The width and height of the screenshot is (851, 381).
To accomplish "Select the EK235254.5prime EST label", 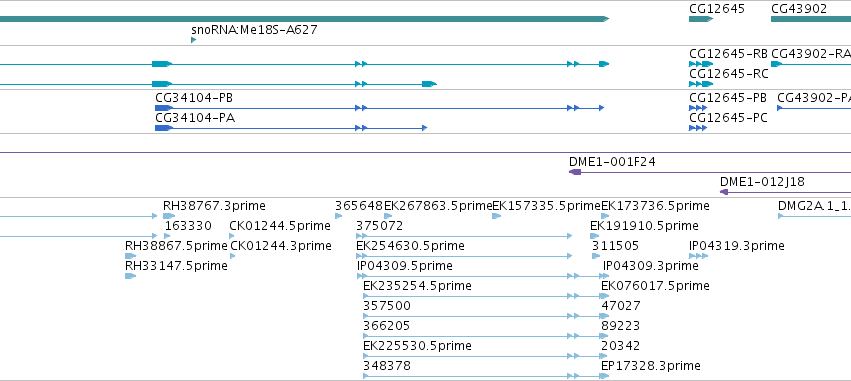I will click(x=417, y=286).
